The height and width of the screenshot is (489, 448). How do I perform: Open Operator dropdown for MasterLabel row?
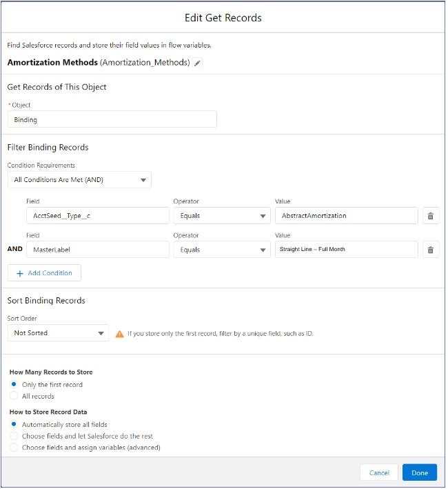click(x=221, y=250)
